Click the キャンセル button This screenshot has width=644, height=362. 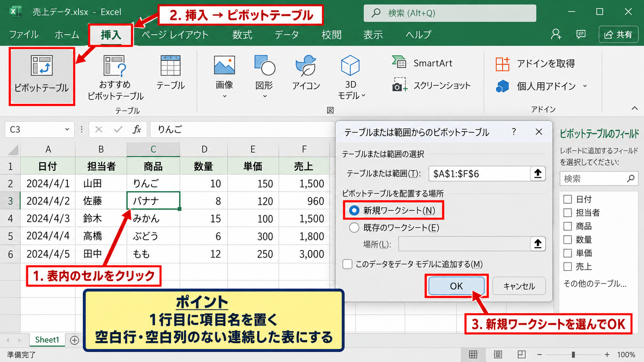[519, 286]
